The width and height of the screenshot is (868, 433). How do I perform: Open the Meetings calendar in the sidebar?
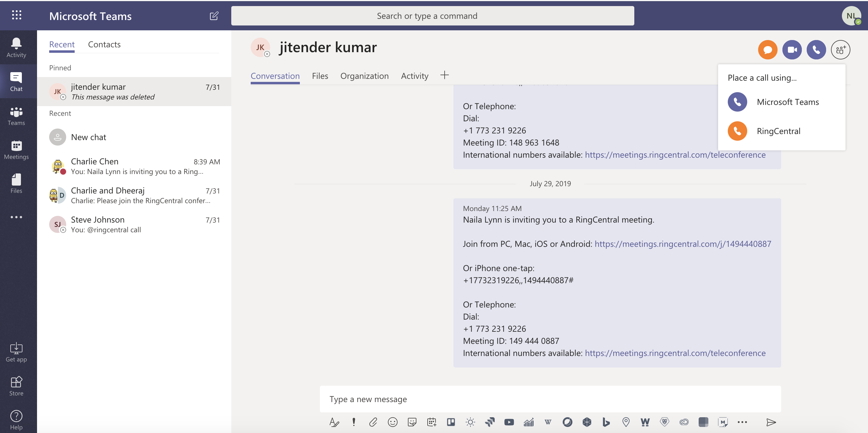click(x=16, y=149)
